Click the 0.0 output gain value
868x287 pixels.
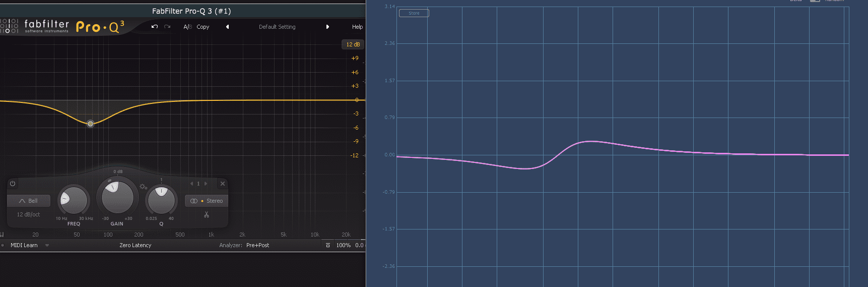359,245
